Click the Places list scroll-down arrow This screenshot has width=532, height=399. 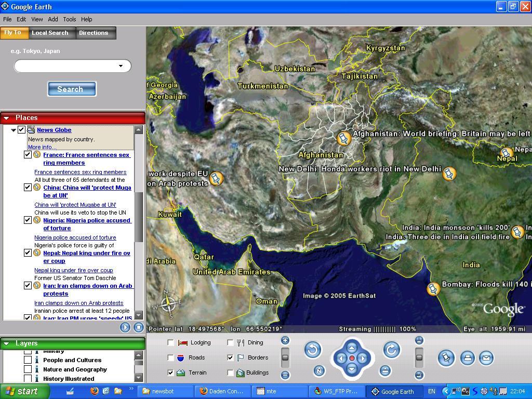coord(138,315)
